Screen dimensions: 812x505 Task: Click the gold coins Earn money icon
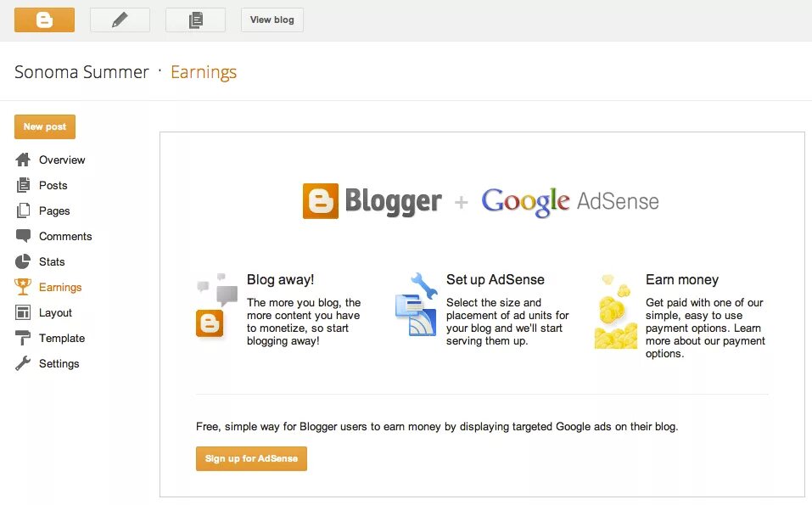pyautogui.click(x=616, y=312)
